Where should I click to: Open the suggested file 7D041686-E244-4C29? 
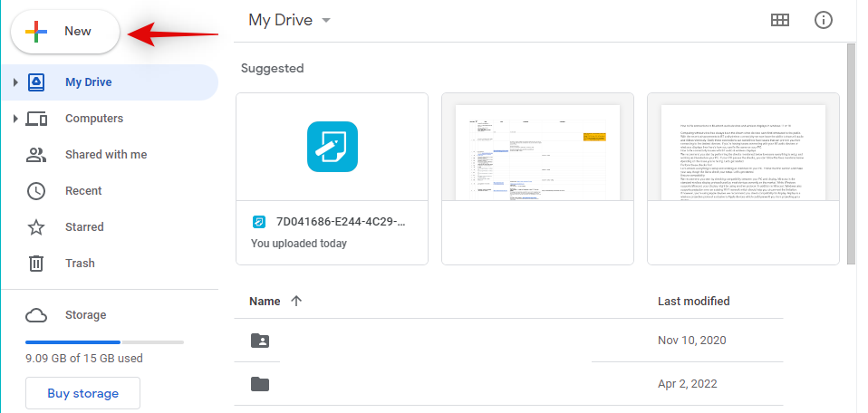click(332, 178)
